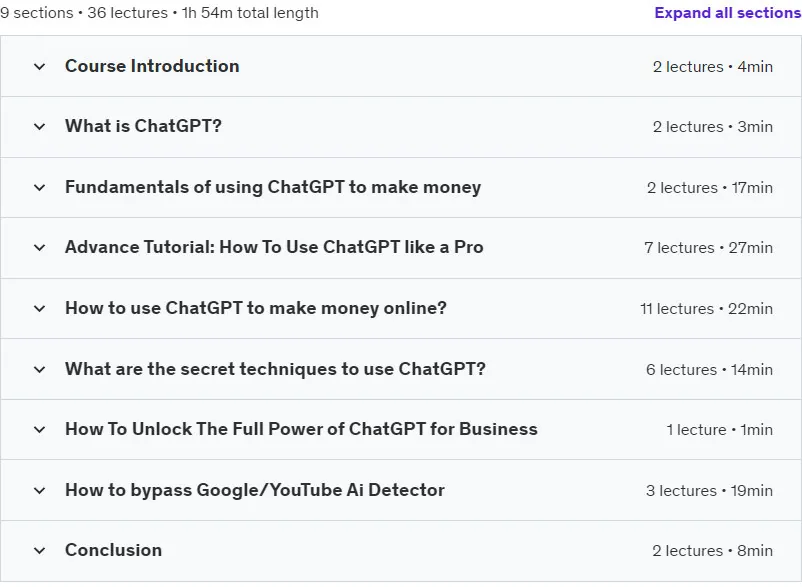
Task: Open What are the secret techniques title
Action: 275,369
